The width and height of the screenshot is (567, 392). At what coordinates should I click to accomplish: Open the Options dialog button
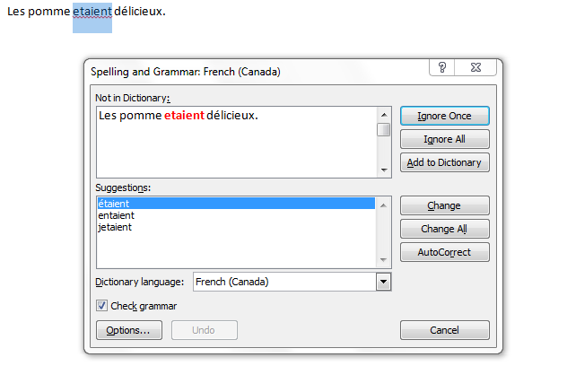point(128,330)
